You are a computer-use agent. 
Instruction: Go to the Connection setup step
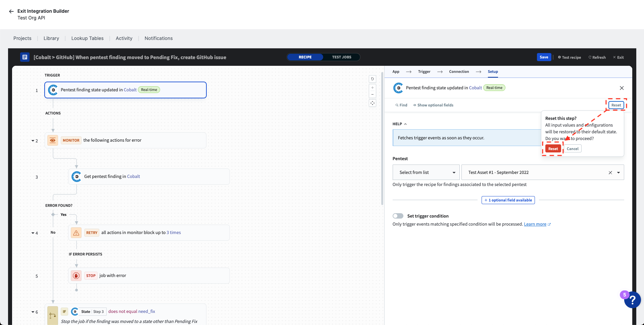tap(459, 72)
